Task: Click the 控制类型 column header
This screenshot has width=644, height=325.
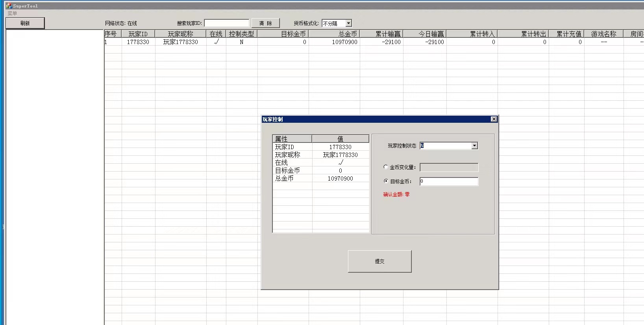Action: pyautogui.click(x=241, y=34)
